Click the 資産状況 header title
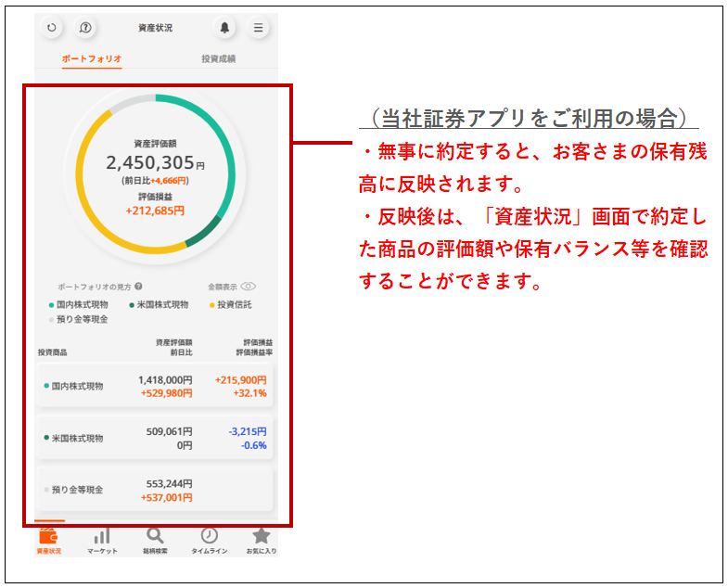The width and height of the screenshot is (728, 588). coord(155,28)
